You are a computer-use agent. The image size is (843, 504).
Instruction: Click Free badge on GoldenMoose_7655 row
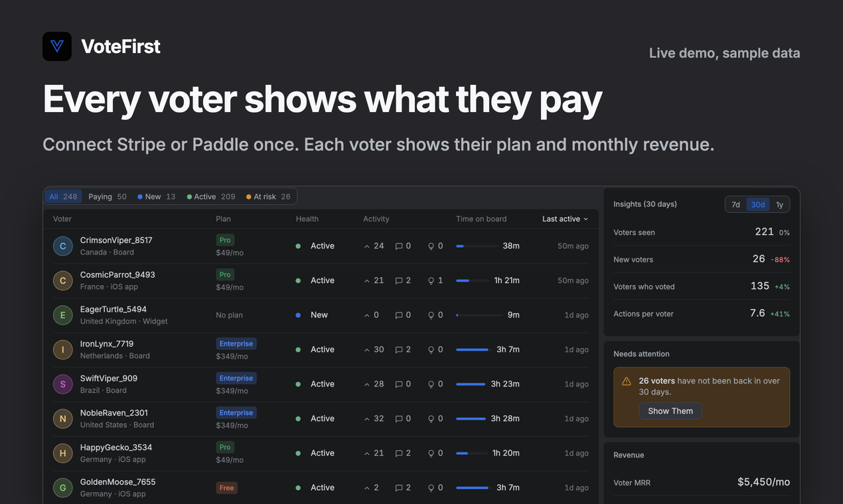[226, 487]
